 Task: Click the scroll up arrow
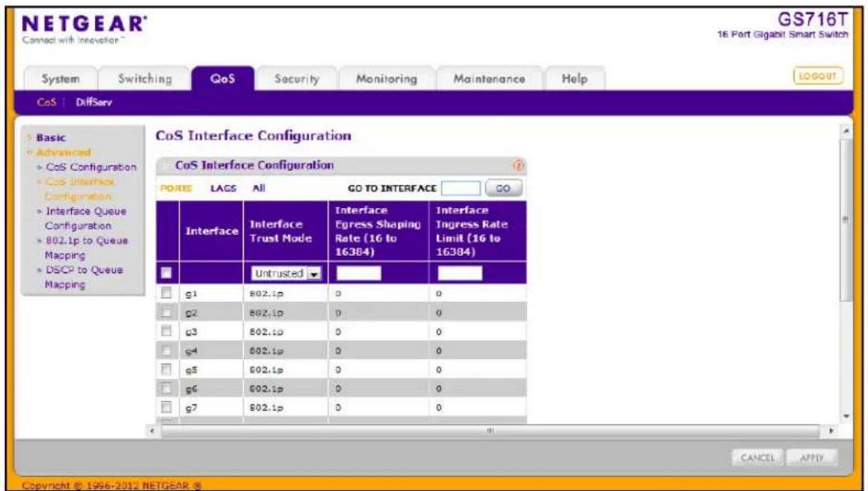coord(845,131)
